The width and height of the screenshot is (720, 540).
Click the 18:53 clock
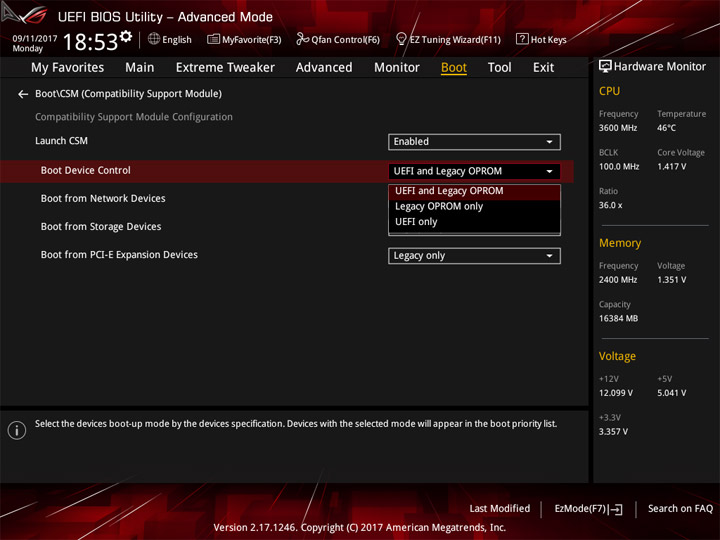click(90, 42)
